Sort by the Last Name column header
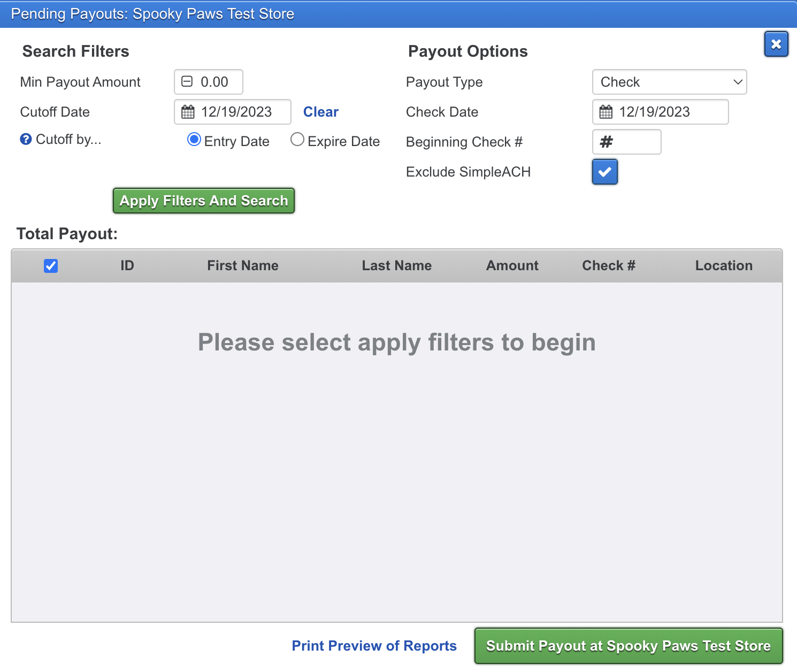This screenshot has height=672, width=797. tap(396, 266)
